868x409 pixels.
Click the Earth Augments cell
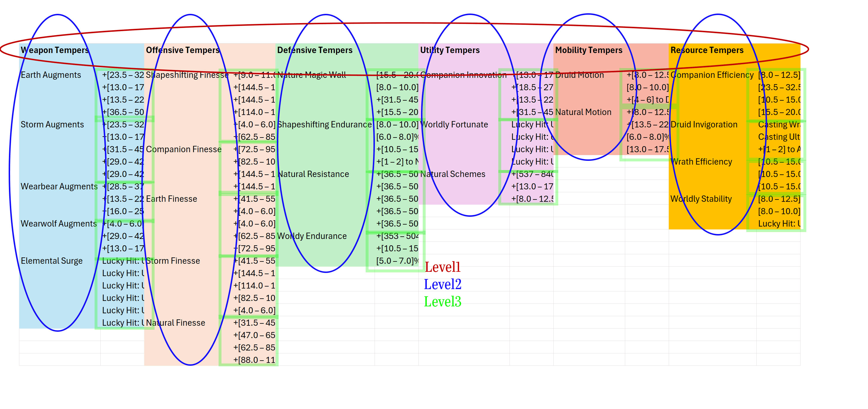coord(60,75)
